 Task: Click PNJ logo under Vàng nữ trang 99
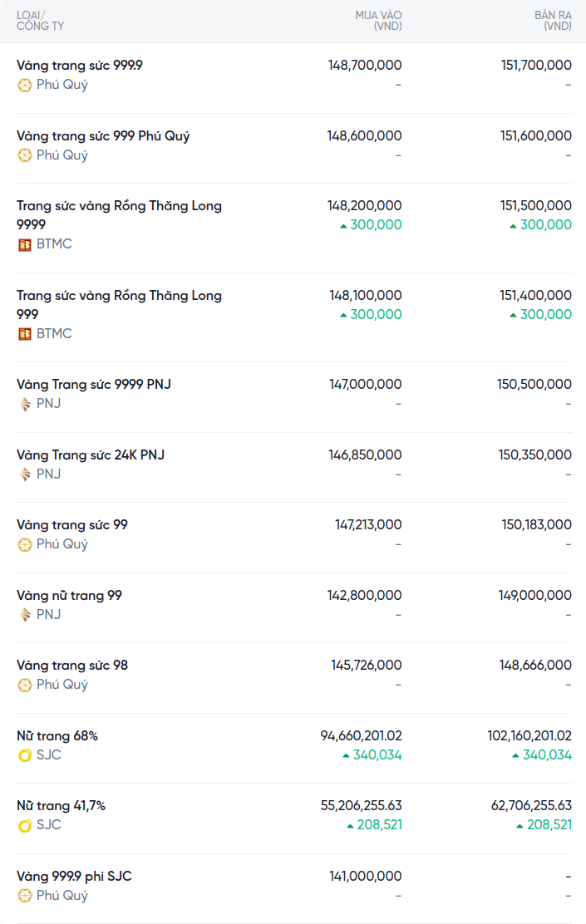[x=25, y=615]
